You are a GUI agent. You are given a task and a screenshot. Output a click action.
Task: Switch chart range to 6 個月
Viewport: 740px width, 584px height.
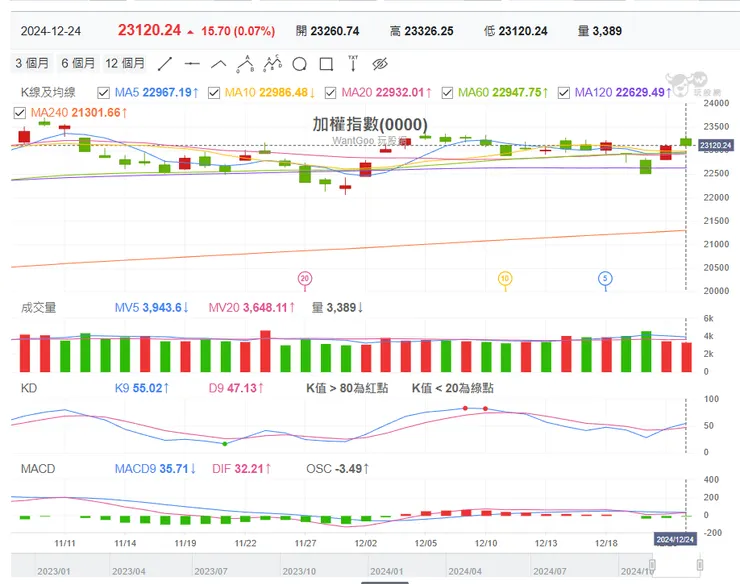click(78, 63)
